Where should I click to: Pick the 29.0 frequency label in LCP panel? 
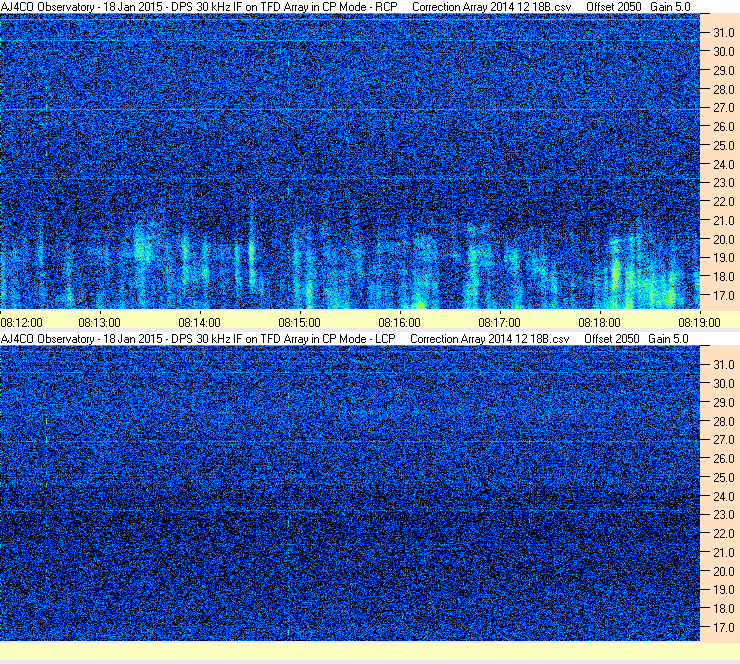point(724,402)
